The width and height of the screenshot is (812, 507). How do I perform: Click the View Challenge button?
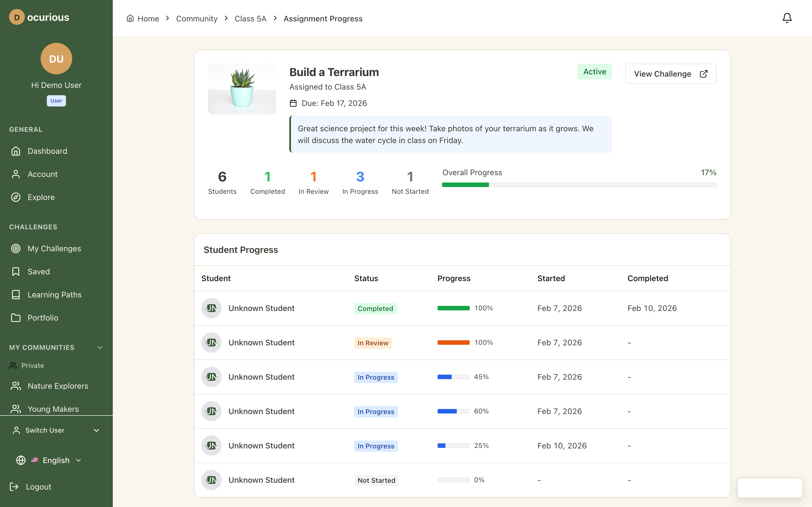coord(670,74)
